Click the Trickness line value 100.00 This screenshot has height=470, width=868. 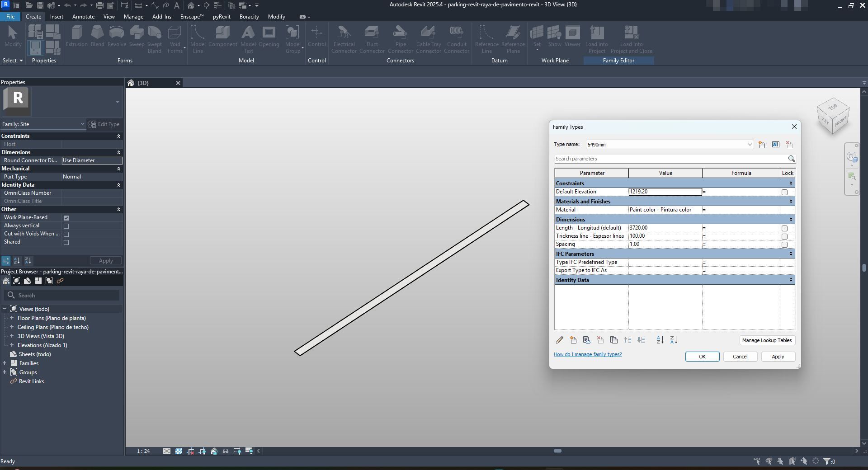pos(665,236)
